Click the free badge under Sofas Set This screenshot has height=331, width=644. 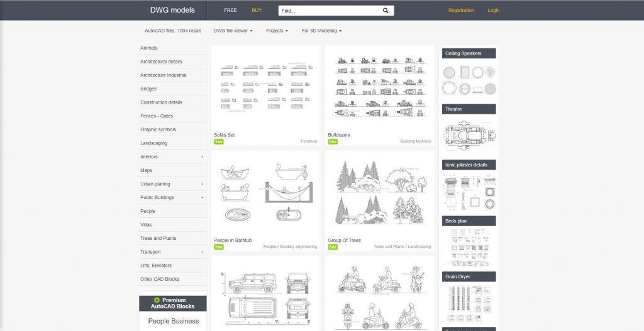point(218,141)
